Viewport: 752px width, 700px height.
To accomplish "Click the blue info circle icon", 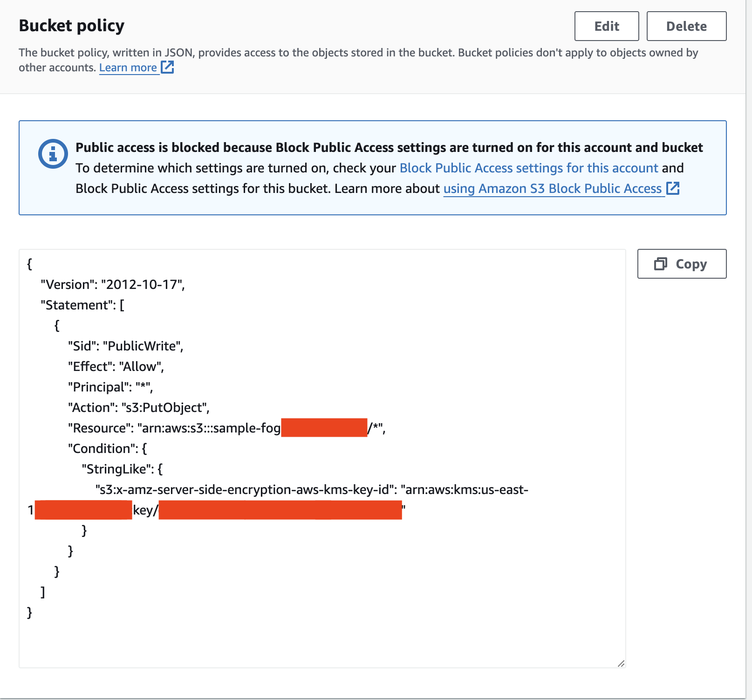I will click(x=51, y=154).
